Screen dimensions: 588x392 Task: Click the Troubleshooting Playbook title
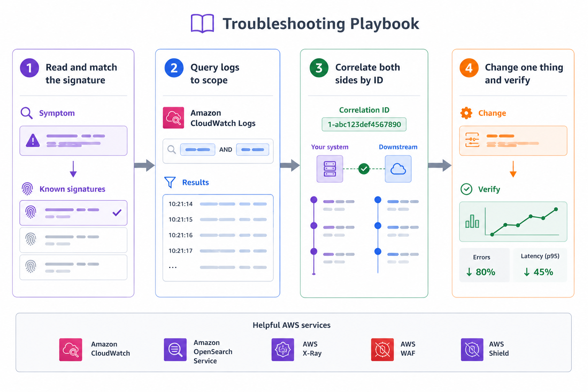321,24
